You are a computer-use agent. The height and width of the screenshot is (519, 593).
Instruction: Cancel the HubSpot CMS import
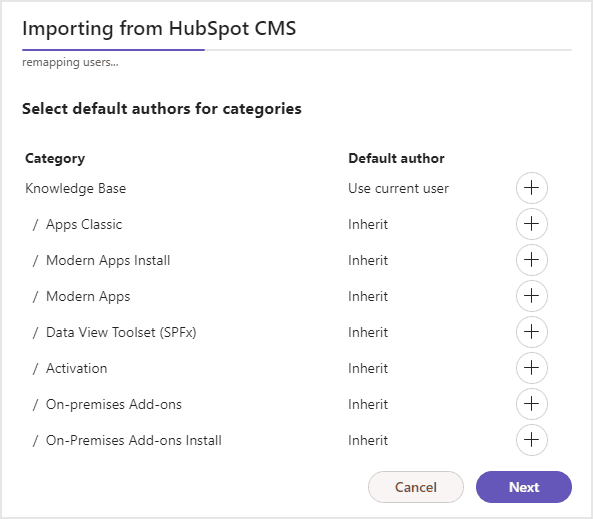[x=416, y=487]
